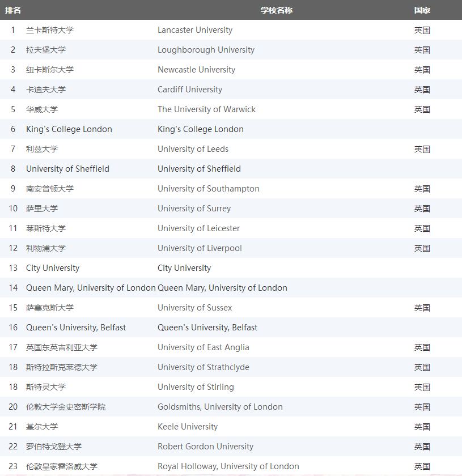Choose the 华威大学 cell

click(42, 109)
